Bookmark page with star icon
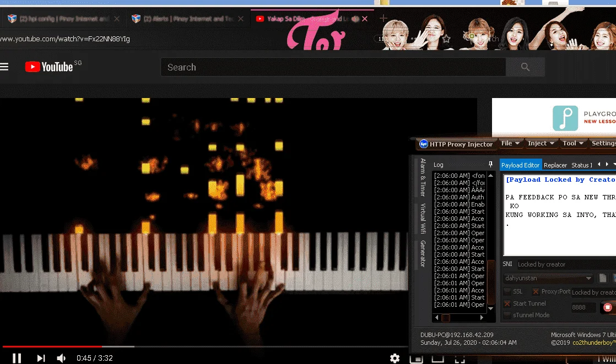 446,39
